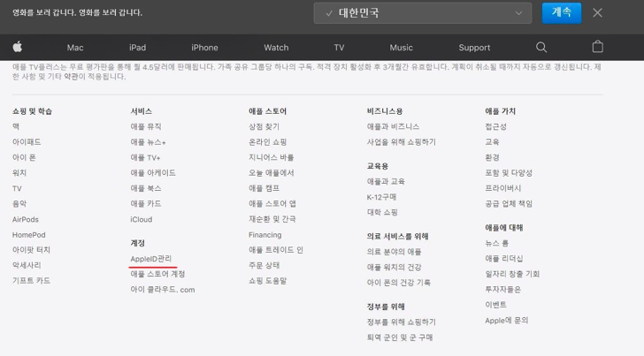Open the iPhone nav item
Viewport: 644px width, 356px height.
204,48
